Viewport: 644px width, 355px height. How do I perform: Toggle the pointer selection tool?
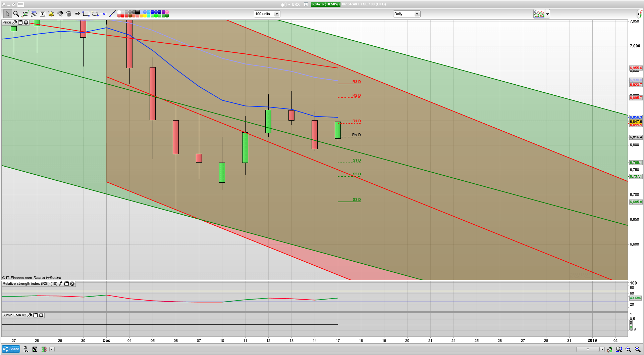click(8, 14)
